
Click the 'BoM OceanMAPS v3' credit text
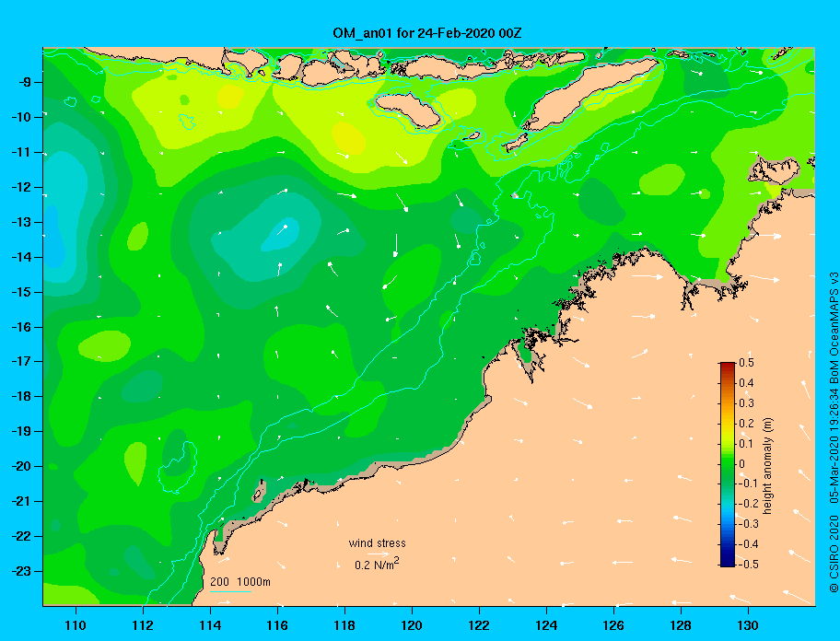[834, 328]
